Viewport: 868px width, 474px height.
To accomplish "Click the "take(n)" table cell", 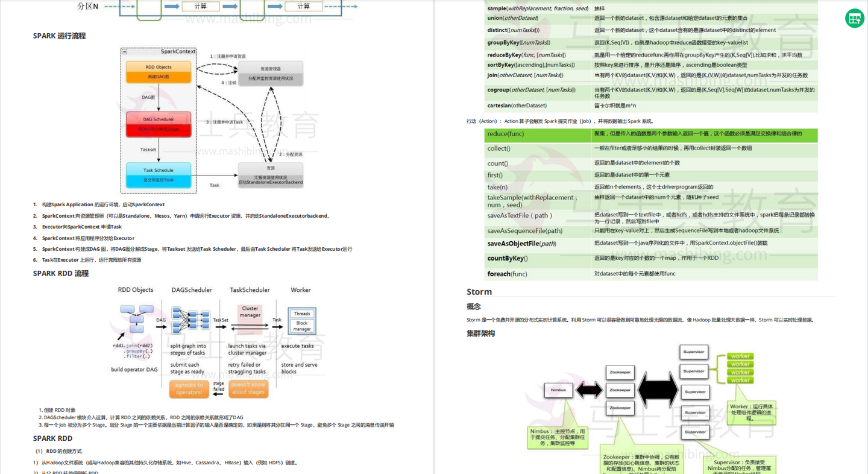I will click(538, 188).
